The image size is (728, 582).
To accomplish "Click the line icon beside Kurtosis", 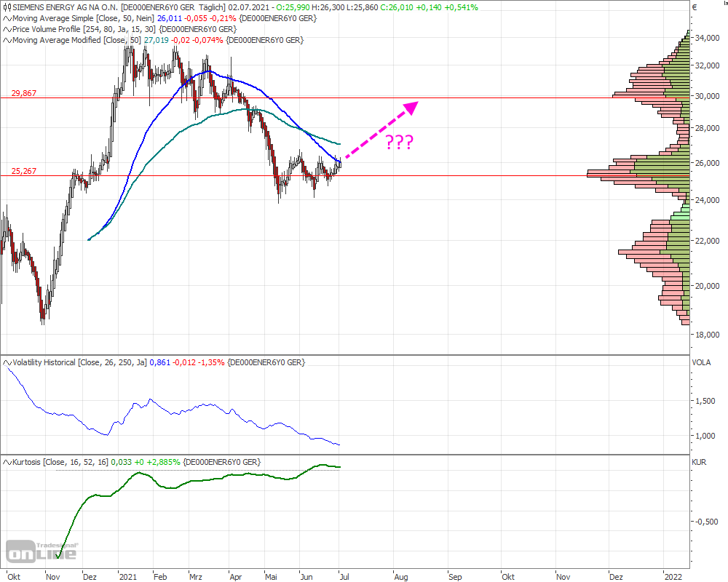I will tap(7, 462).
